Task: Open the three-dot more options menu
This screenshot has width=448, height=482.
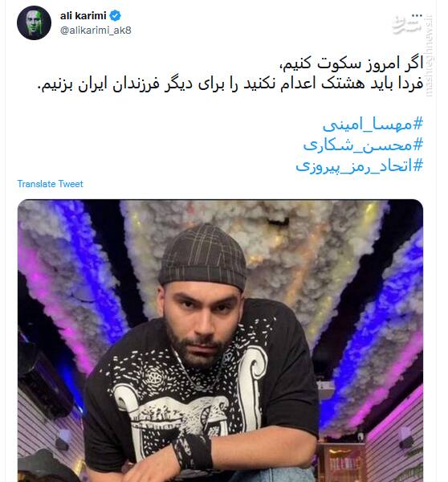Action: coord(417,15)
